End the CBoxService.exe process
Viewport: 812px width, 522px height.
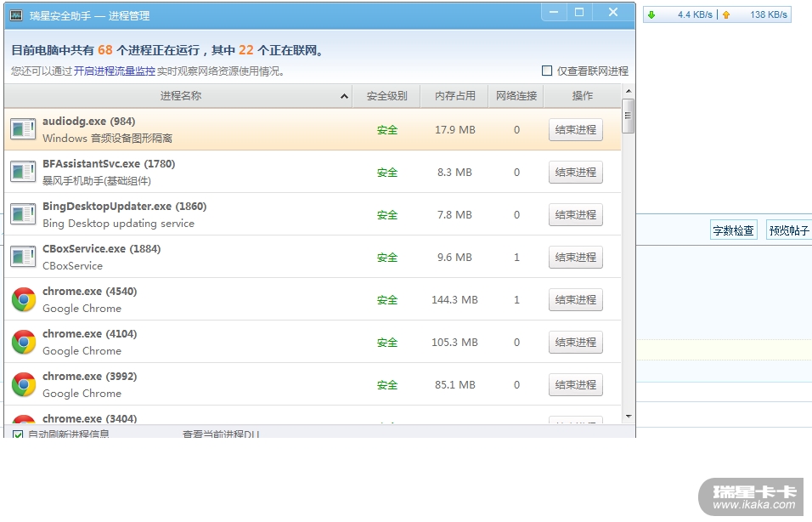(x=575, y=257)
